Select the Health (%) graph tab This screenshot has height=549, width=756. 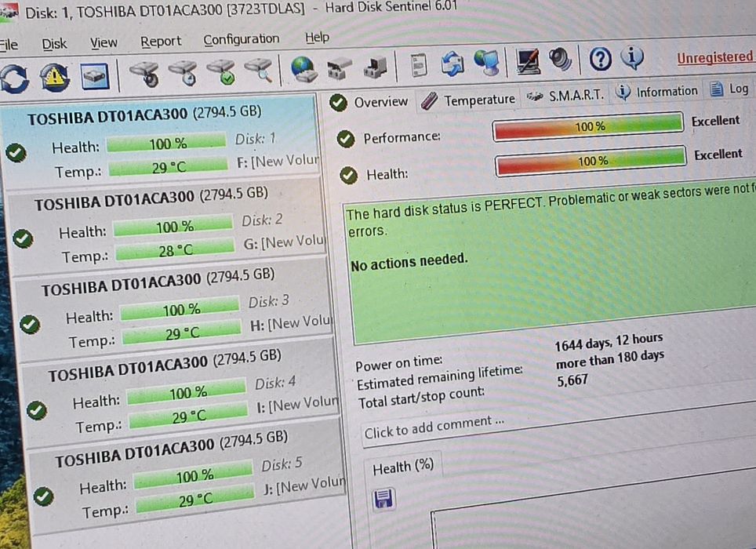click(x=403, y=467)
